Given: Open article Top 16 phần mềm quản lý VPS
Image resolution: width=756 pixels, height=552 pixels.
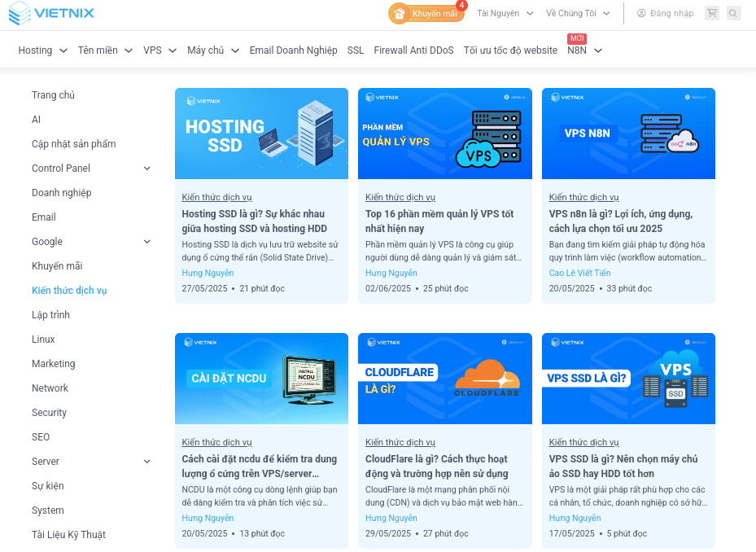Looking at the screenshot, I should (439, 221).
